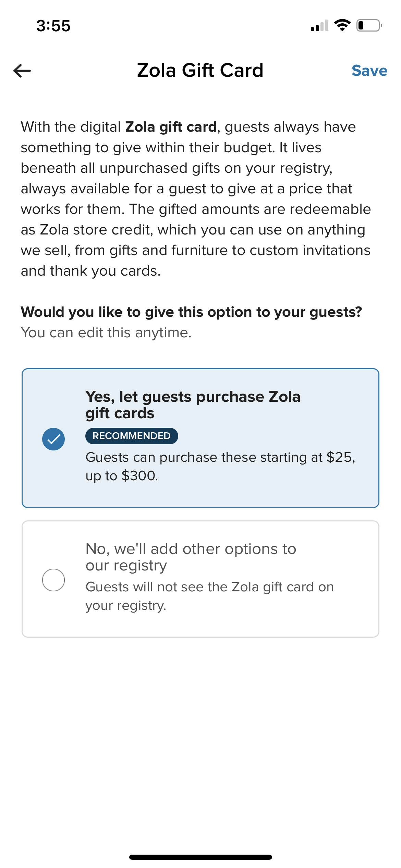Save the Zola Gift Card setting
Viewport: 401px width, 868px height.
point(369,71)
